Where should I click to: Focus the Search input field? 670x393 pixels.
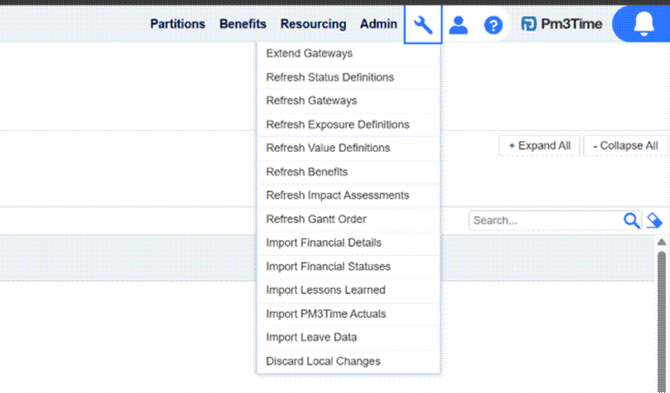[546, 220]
